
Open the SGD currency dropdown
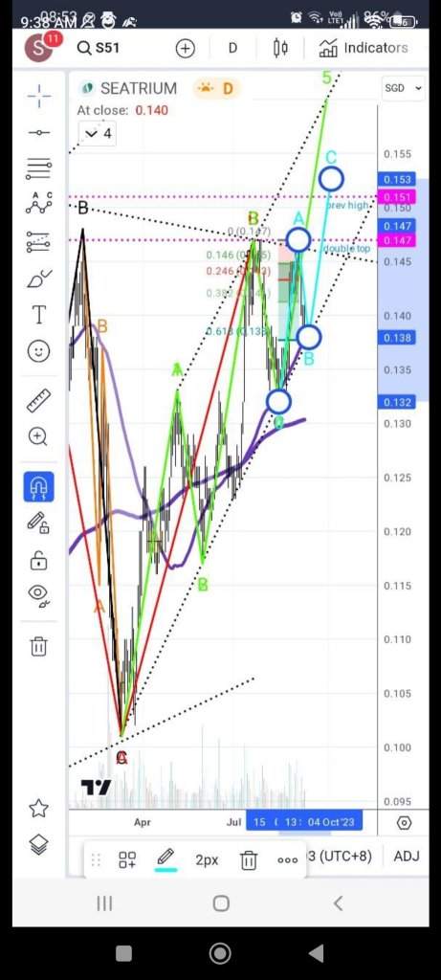point(403,88)
